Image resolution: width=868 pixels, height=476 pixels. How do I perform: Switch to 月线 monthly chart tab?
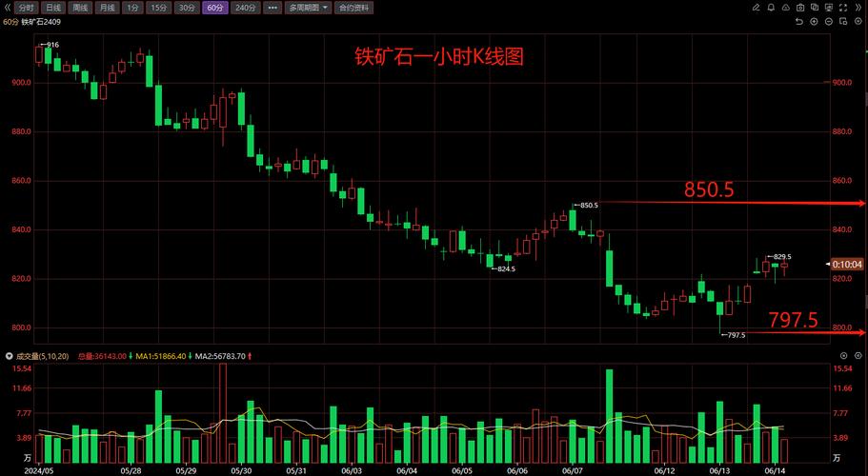[x=107, y=8]
